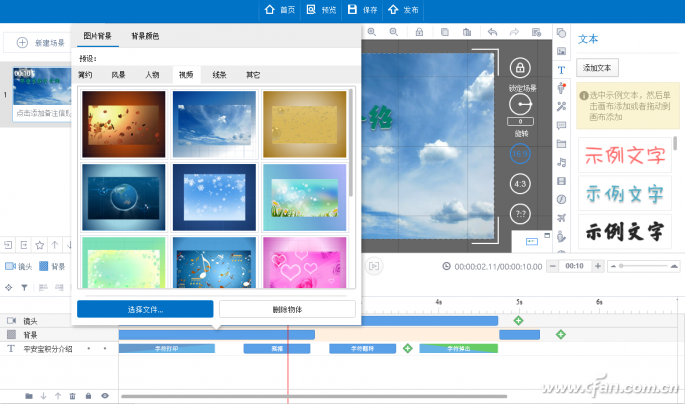Click the undo arrow in canvas toolbar
This screenshot has width=685, height=404.
(492, 32)
